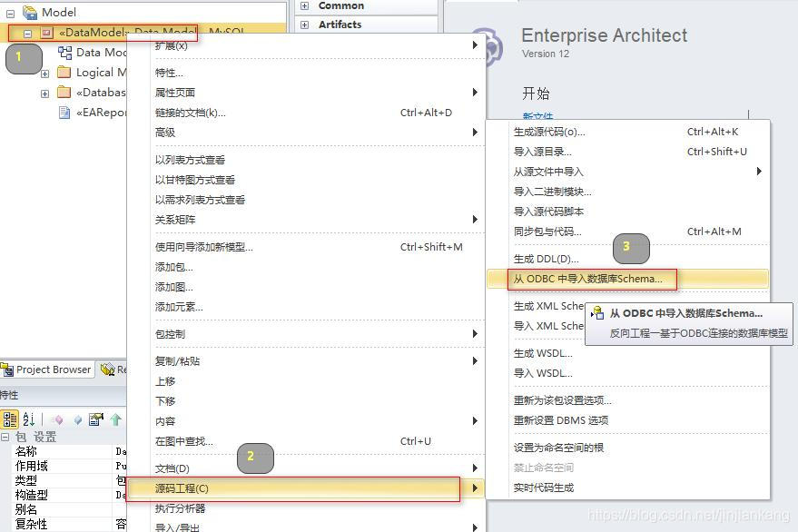798x532 pixels.
Task: Click the Database package folder icon
Action: [64, 92]
